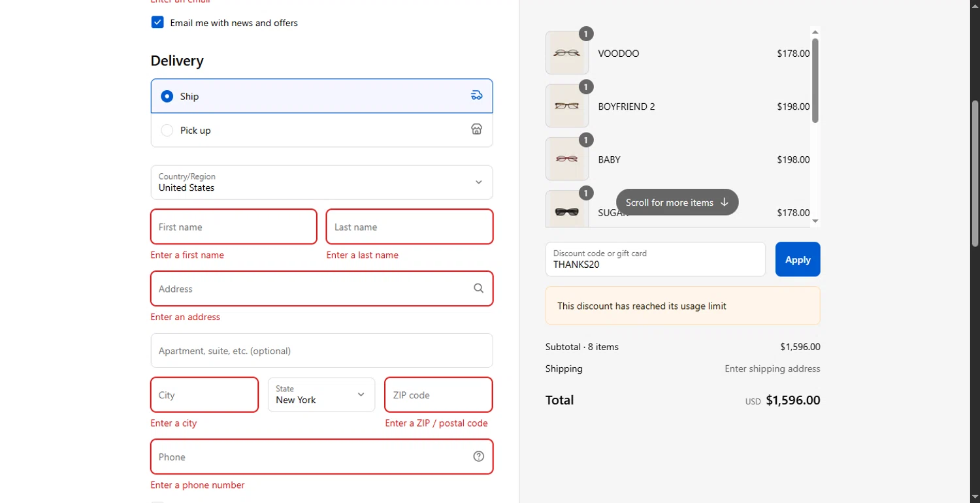The width and height of the screenshot is (980, 503).
Task: Click the 'Enter a last name' error text
Action: (x=363, y=255)
